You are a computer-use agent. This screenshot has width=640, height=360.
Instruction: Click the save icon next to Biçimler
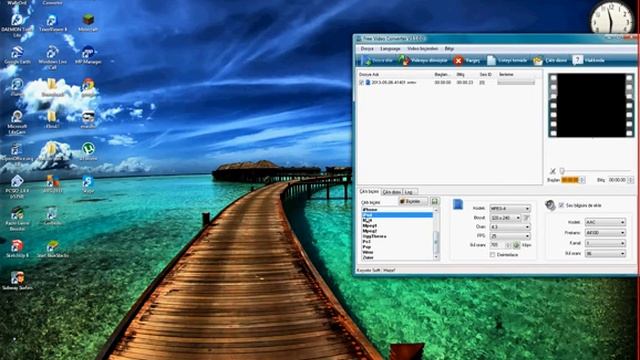click(x=435, y=201)
